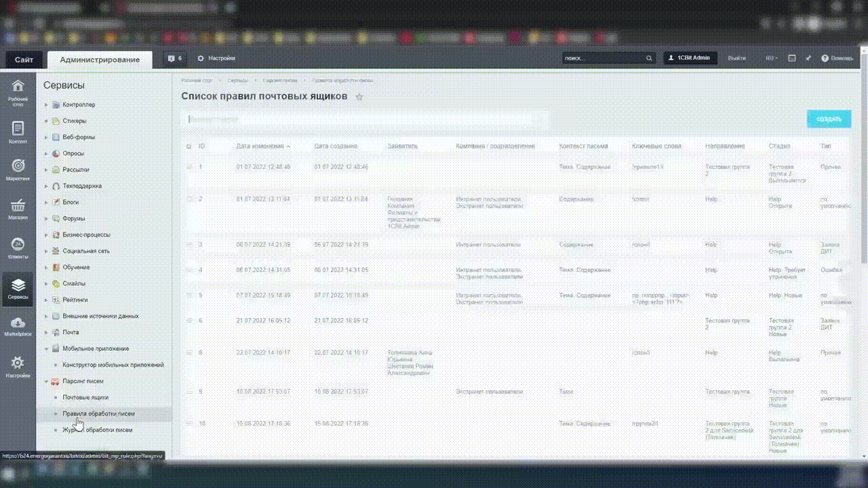This screenshot has width=868, height=488.
Task: Open the Marketplace cloud icon
Action: pyautogui.click(x=18, y=326)
